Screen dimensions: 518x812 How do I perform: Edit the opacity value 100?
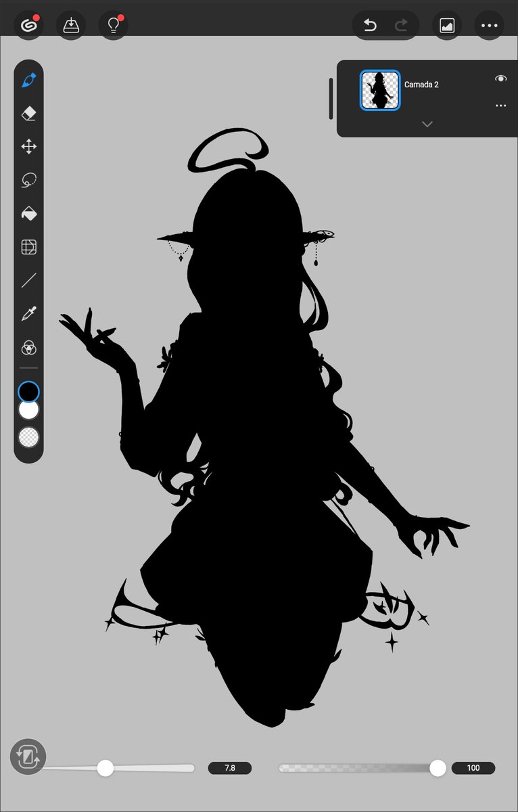[x=473, y=768]
